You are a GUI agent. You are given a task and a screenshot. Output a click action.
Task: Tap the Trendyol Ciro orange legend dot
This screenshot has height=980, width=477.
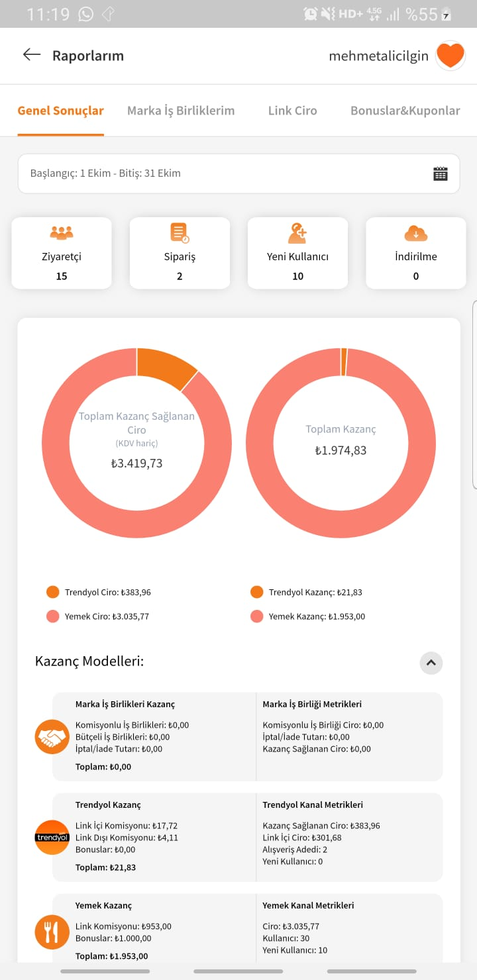tap(53, 592)
